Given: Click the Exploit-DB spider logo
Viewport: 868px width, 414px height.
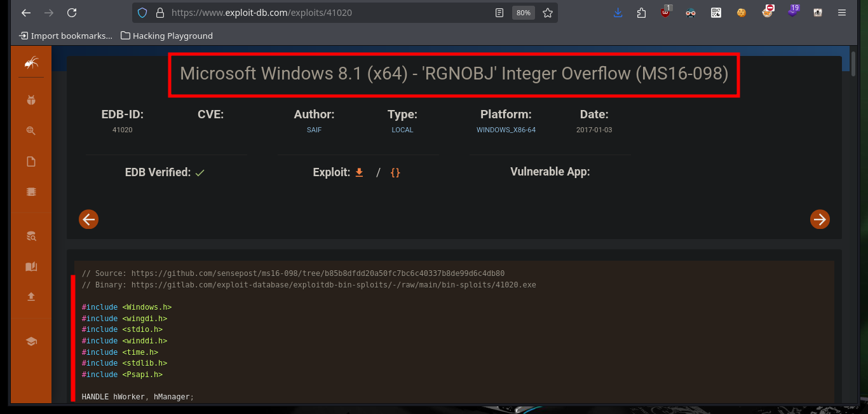Looking at the screenshot, I should pos(31,62).
